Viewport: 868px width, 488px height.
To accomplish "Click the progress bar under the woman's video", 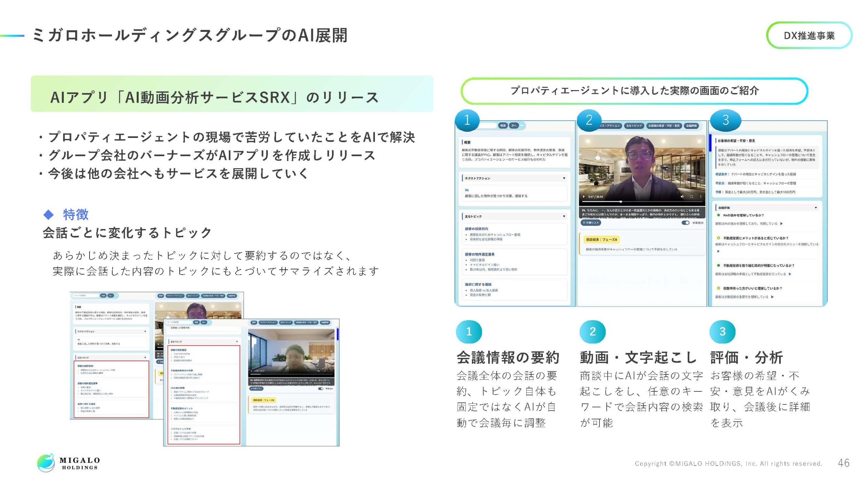I will pos(292,374).
